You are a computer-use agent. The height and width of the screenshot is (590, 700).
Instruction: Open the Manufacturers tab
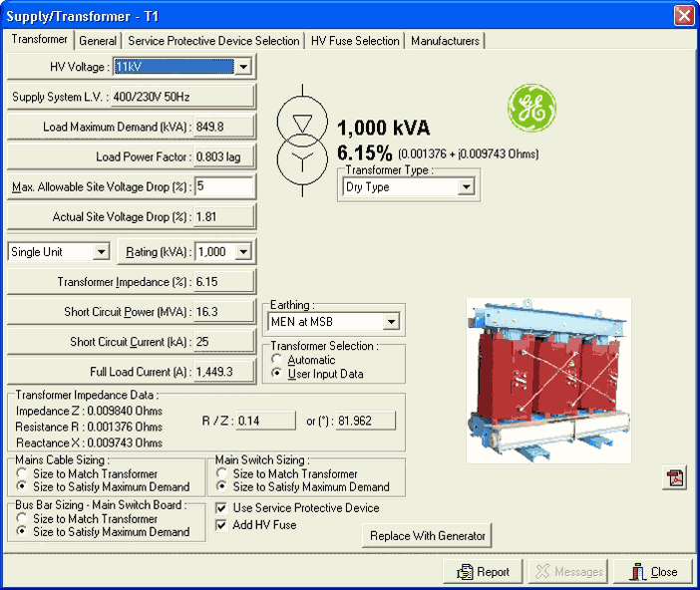click(445, 41)
